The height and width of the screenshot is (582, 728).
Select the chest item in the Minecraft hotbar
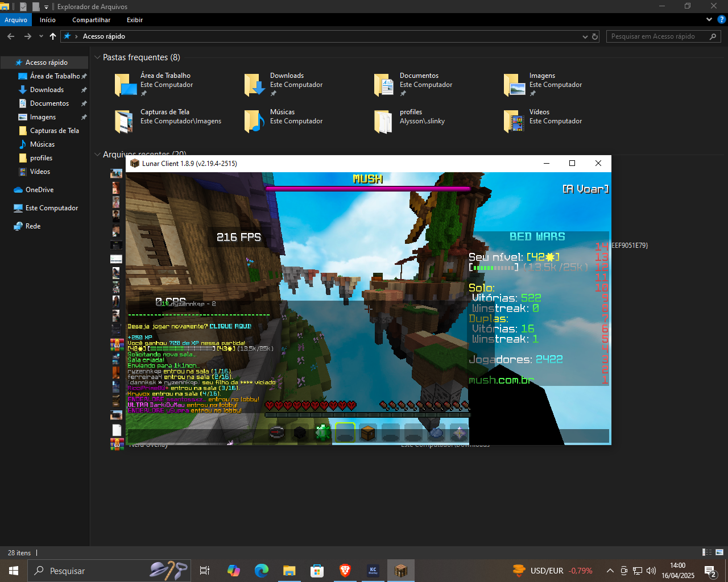tap(368, 433)
